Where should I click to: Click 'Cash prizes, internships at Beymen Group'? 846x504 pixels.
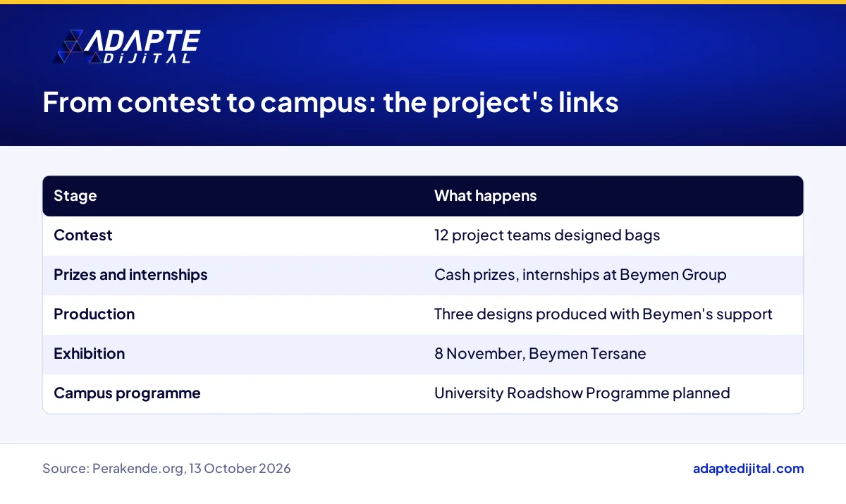[x=580, y=275]
